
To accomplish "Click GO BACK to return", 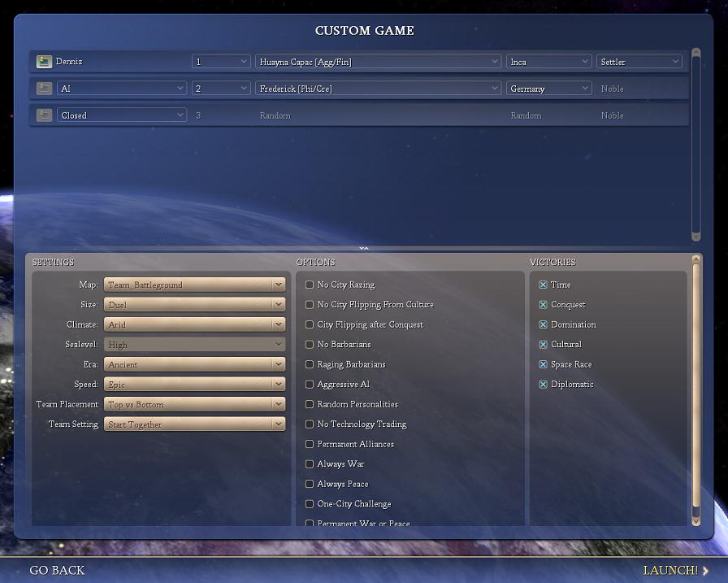I will [x=57, y=570].
